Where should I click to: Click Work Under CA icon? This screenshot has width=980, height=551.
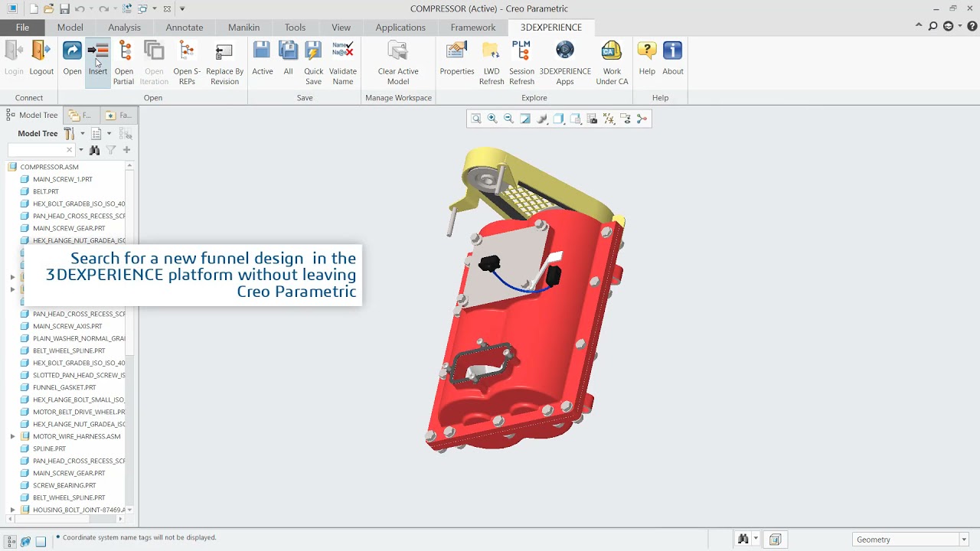click(612, 51)
